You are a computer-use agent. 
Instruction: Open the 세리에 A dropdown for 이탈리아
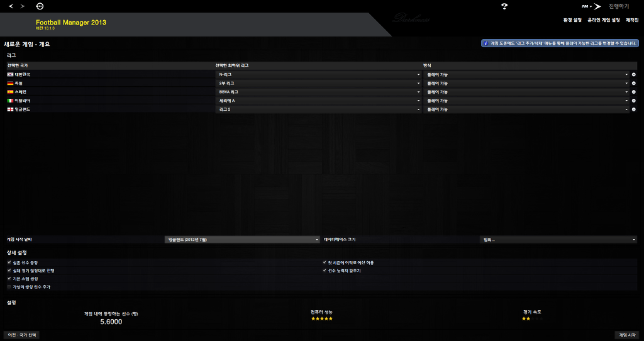[319, 101]
